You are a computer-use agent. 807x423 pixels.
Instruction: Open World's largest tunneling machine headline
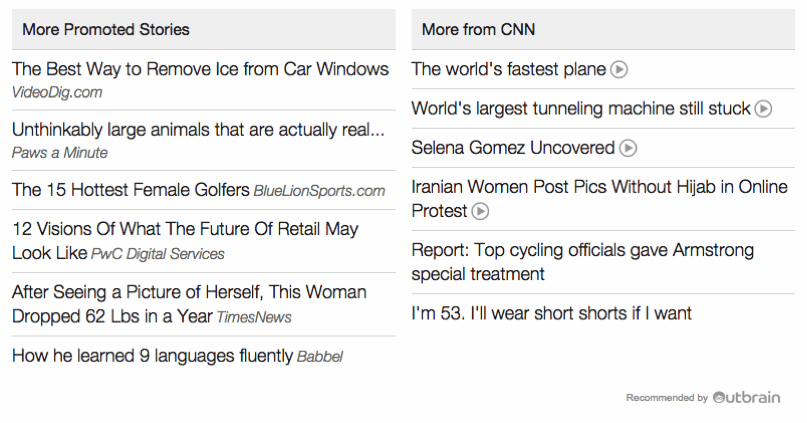coord(581,109)
